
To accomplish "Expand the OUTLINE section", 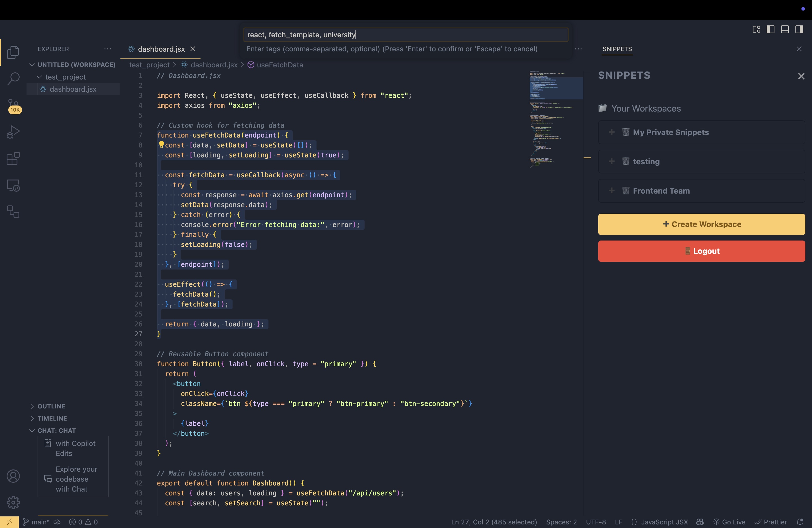I will tap(51, 406).
